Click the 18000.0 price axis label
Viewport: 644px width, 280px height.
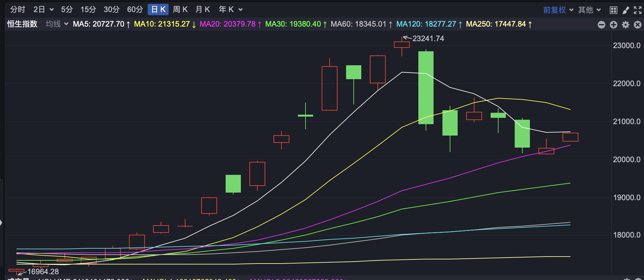[627, 235]
